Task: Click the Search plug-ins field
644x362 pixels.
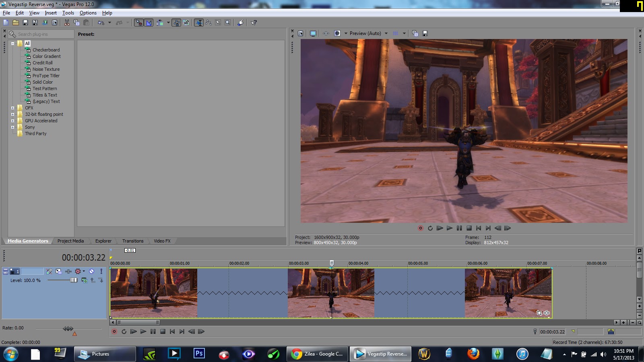Action: pyautogui.click(x=41, y=34)
